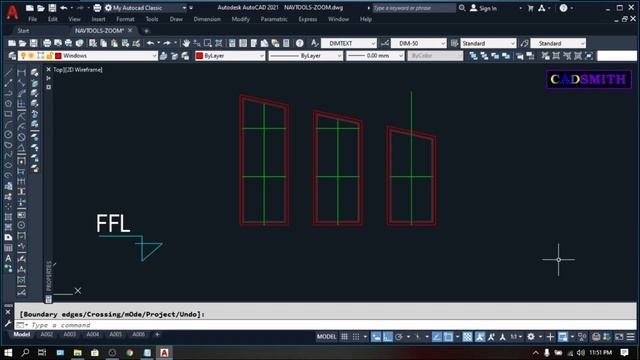Click Make Object's Layer Current icon
Screen dimensions: 640x360
[164, 56]
